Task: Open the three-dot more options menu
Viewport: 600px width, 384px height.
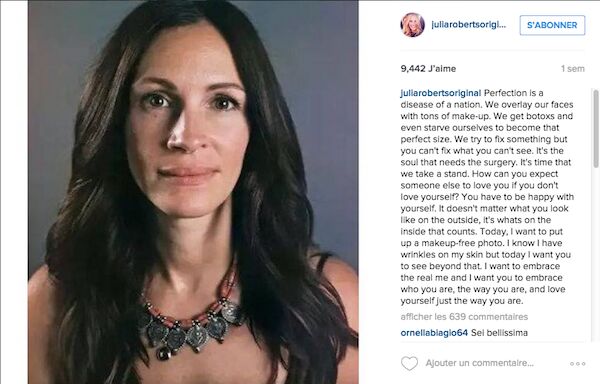Action: (x=577, y=363)
